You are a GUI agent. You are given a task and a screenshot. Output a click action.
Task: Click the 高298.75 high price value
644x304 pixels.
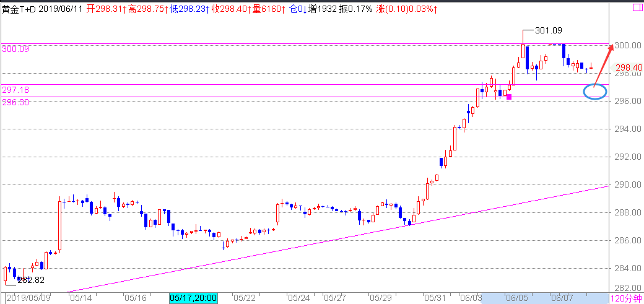(x=147, y=9)
